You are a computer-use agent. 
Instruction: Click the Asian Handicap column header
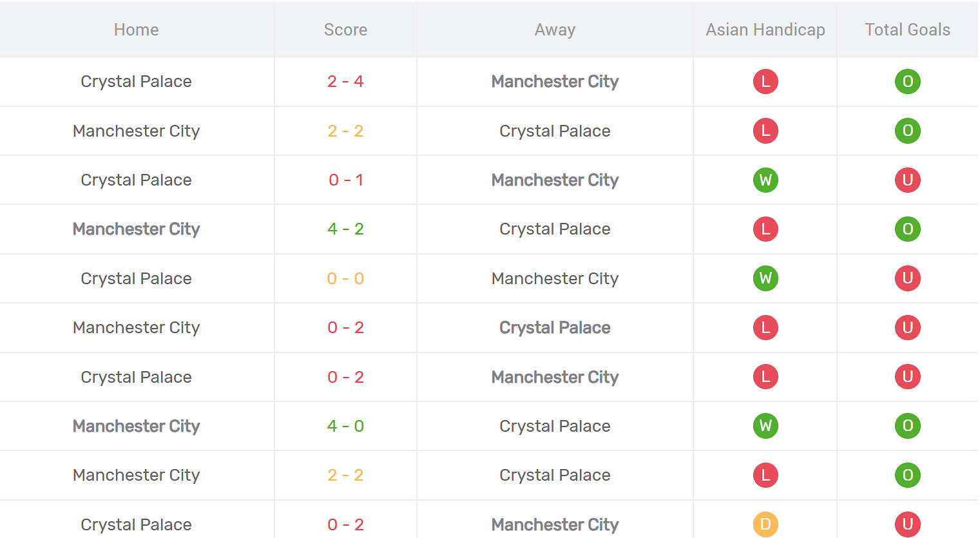click(765, 30)
